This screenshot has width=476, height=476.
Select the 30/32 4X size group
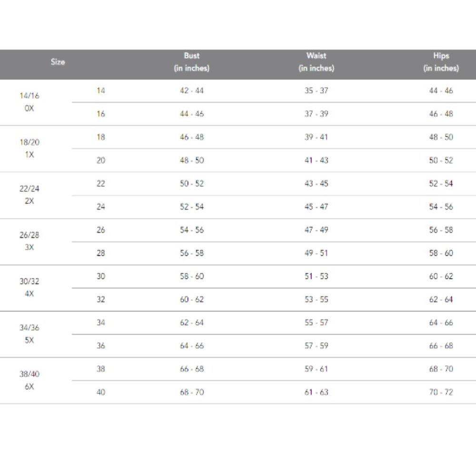pyautogui.click(x=30, y=288)
